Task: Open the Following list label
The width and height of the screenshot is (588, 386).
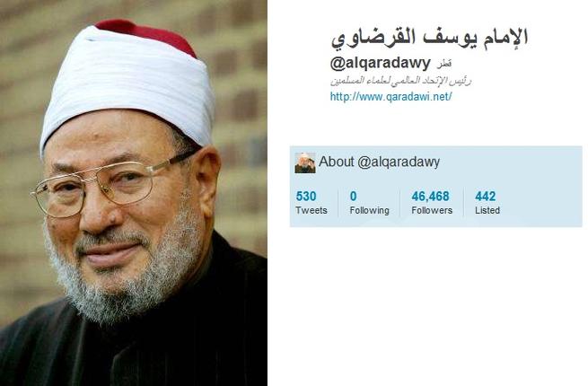Action: click(369, 210)
